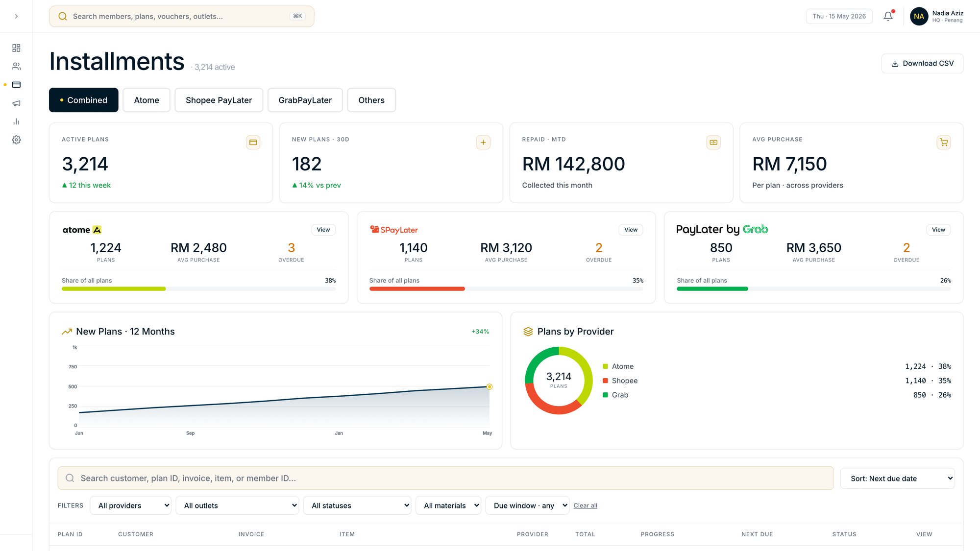Click the PayLater by Grab logo
Image resolution: width=980 pixels, height=551 pixels.
click(x=722, y=229)
